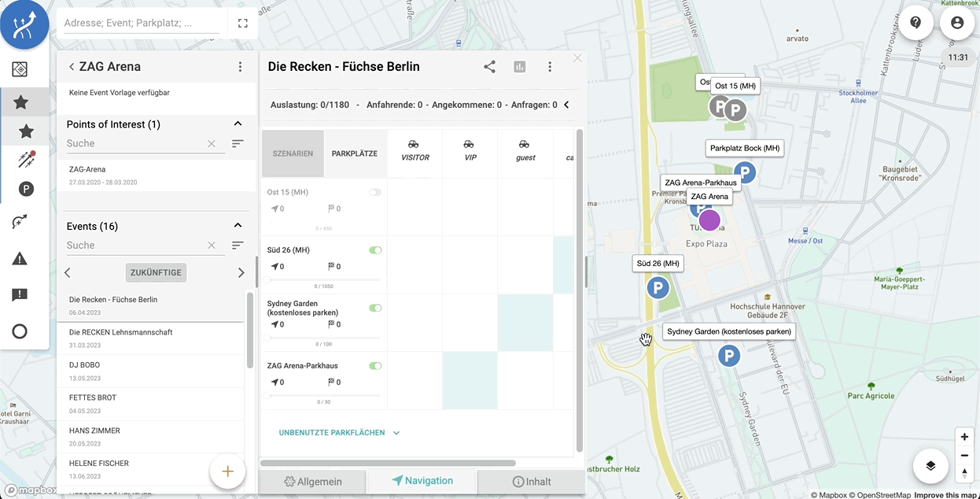Click the Parkplatz Bock parking marker on the map

click(744, 172)
